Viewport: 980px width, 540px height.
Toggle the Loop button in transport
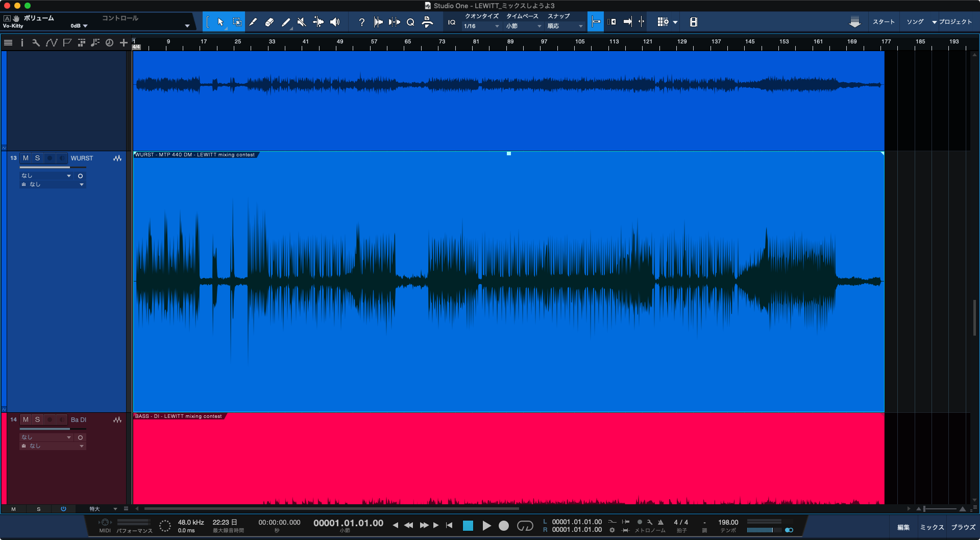525,526
